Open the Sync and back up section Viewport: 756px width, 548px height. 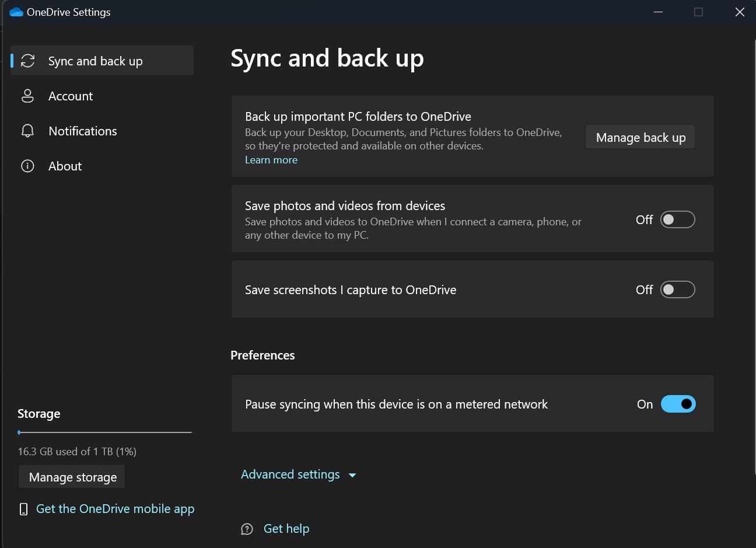coord(102,61)
